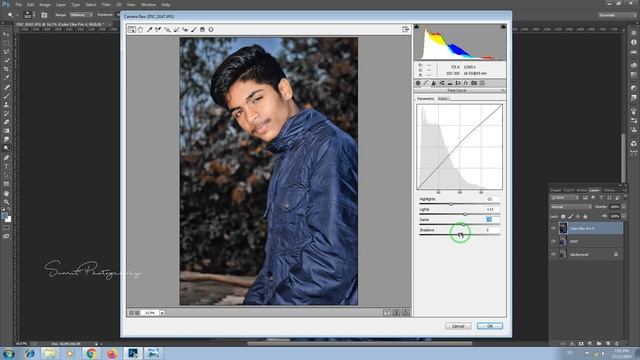Open Google Chrome from the taskbar
Screen dimensions: 640x360
(91, 353)
